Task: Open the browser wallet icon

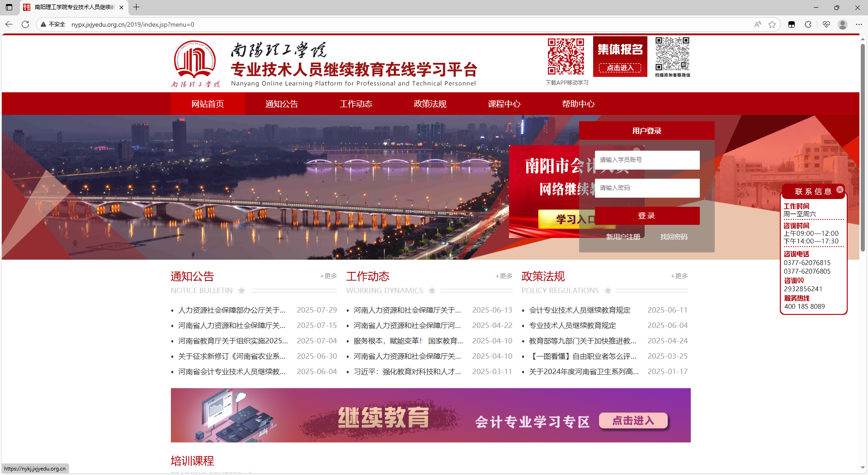Action: click(792, 24)
